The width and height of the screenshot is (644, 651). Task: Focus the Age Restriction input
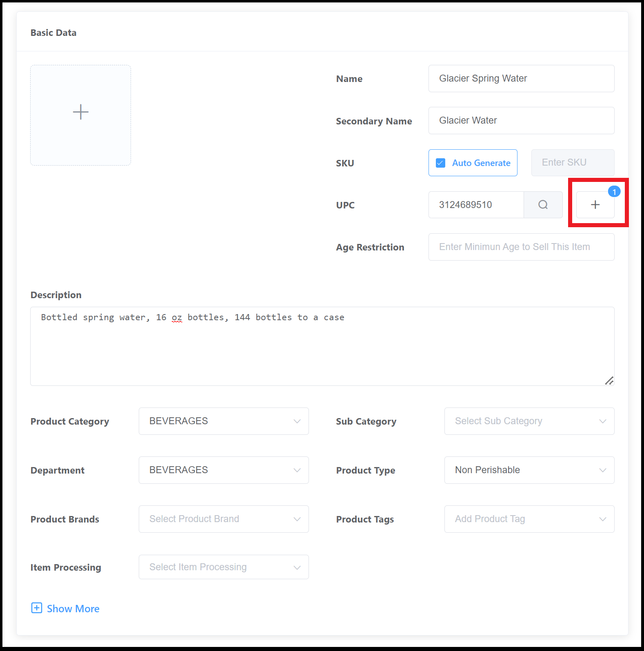(x=521, y=247)
